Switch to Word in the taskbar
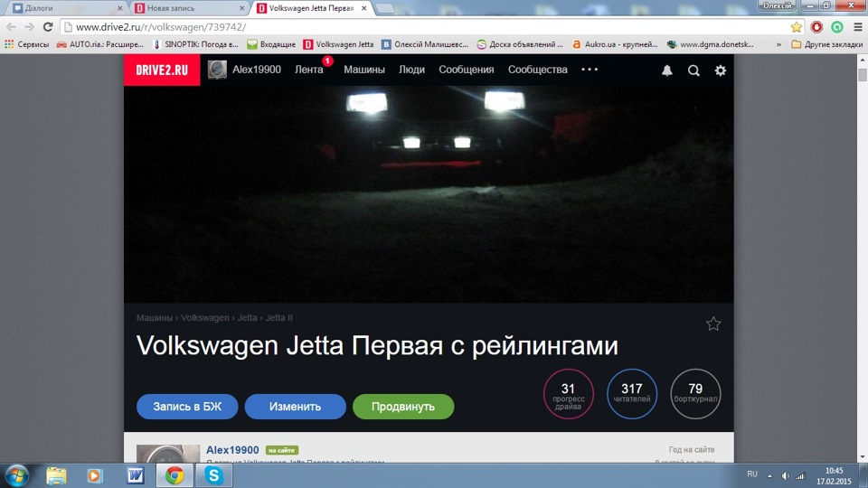This screenshot has width=868, height=488. [135, 476]
